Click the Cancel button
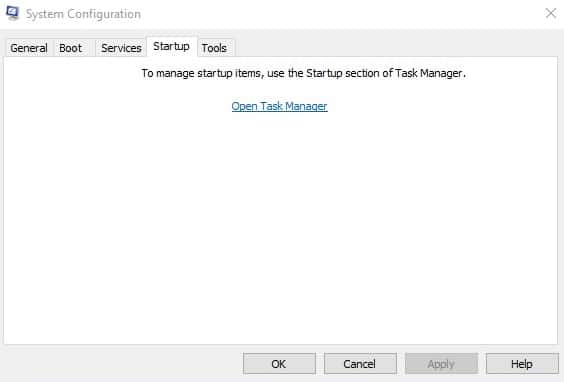The height and width of the screenshot is (382, 564). coord(360,364)
